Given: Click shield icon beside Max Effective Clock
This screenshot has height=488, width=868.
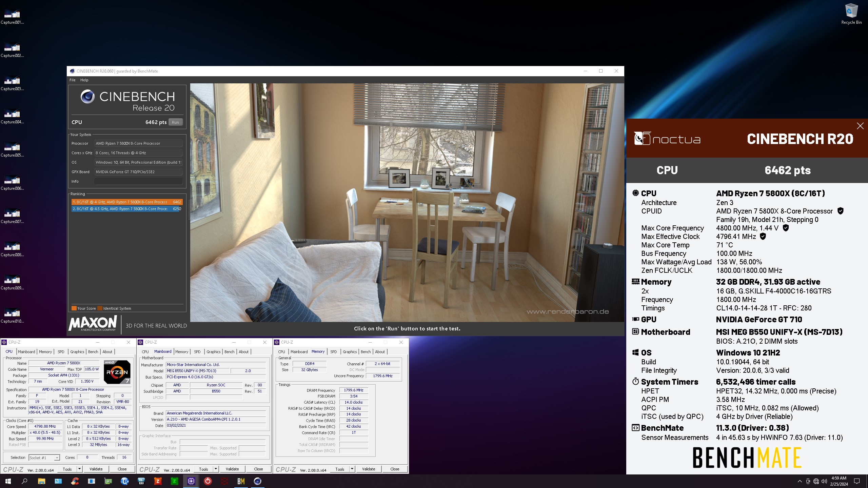Looking at the screenshot, I should (763, 236).
